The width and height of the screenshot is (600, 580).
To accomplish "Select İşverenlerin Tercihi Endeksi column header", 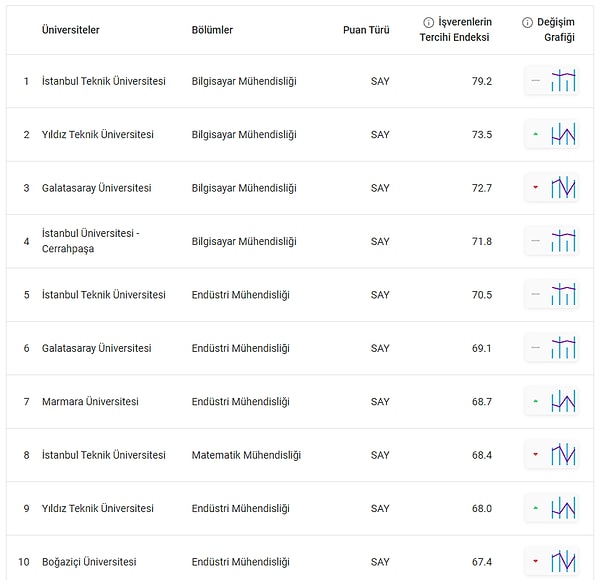I will pyautogui.click(x=457, y=29).
